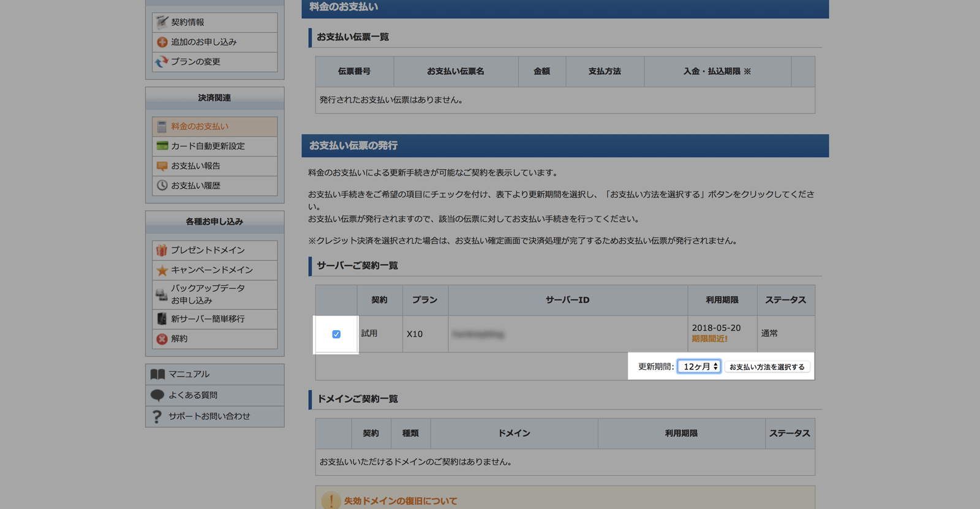
Task: Click the 入金・払込期限 column header
Action: (x=717, y=72)
